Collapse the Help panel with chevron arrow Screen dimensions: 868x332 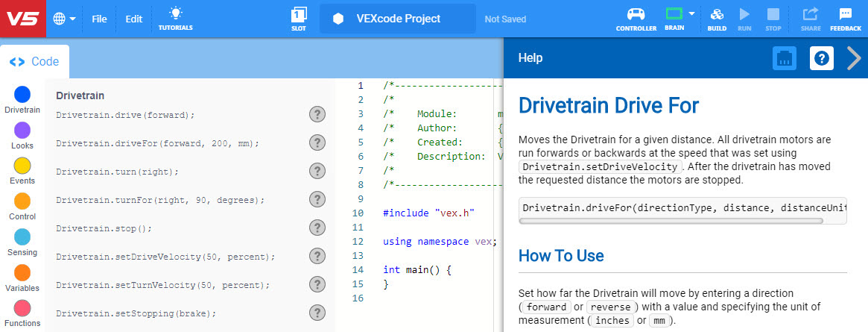tap(854, 58)
